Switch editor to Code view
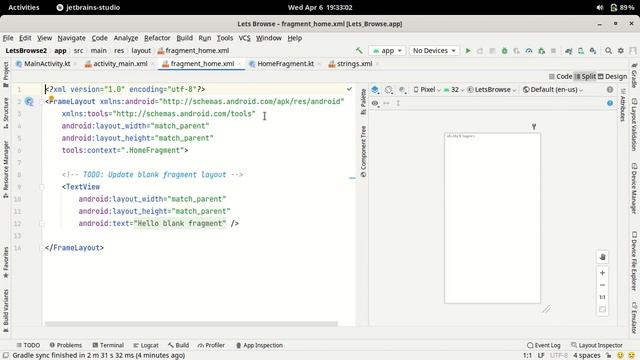 (560, 76)
